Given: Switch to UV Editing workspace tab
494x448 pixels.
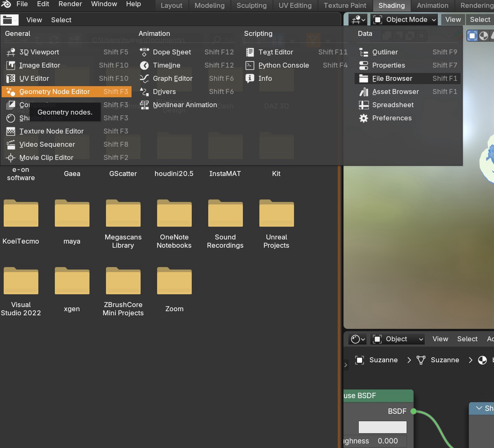Looking at the screenshot, I should pos(295,5).
